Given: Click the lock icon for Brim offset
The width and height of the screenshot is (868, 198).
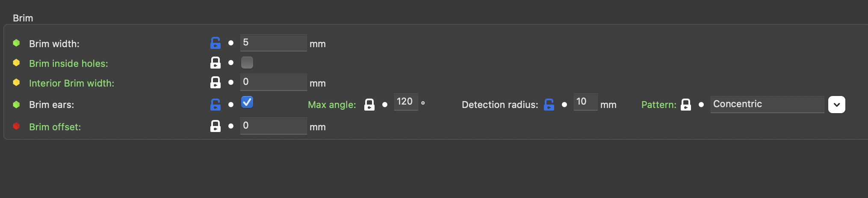Looking at the screenshot, I should [216, 126].
